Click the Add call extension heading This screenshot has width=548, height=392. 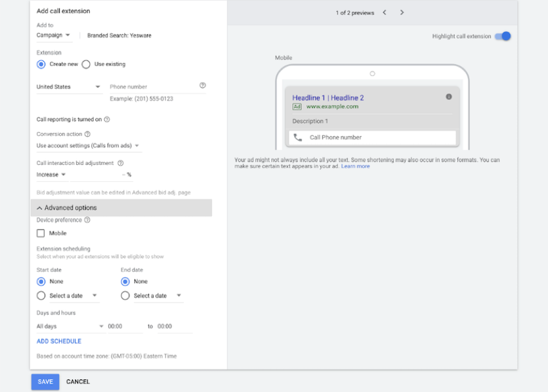(63, 11)
